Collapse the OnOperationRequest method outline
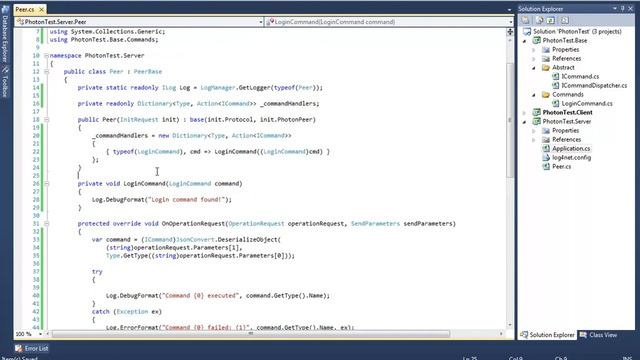The width and height of the screenshot is (640, 360). click(46, 224)
